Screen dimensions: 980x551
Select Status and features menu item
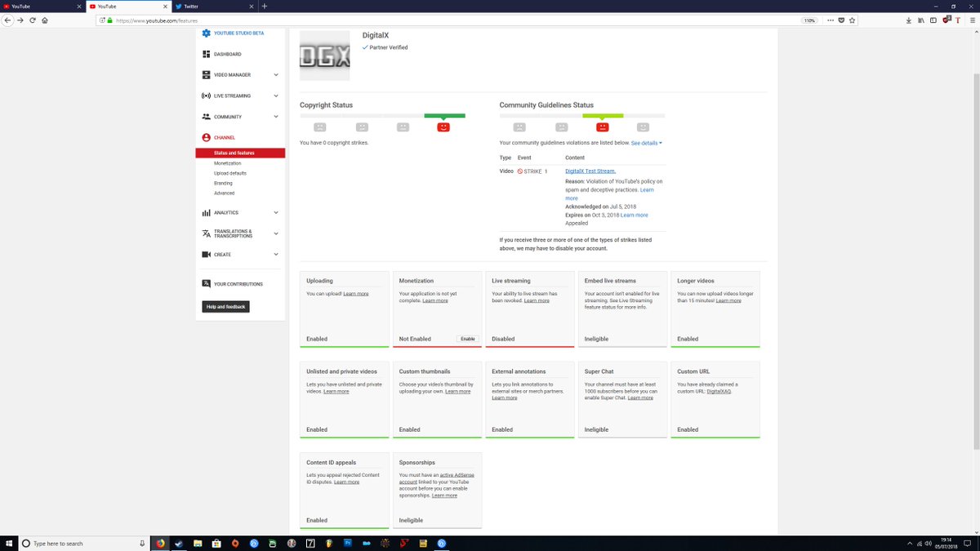pos(240,153)
